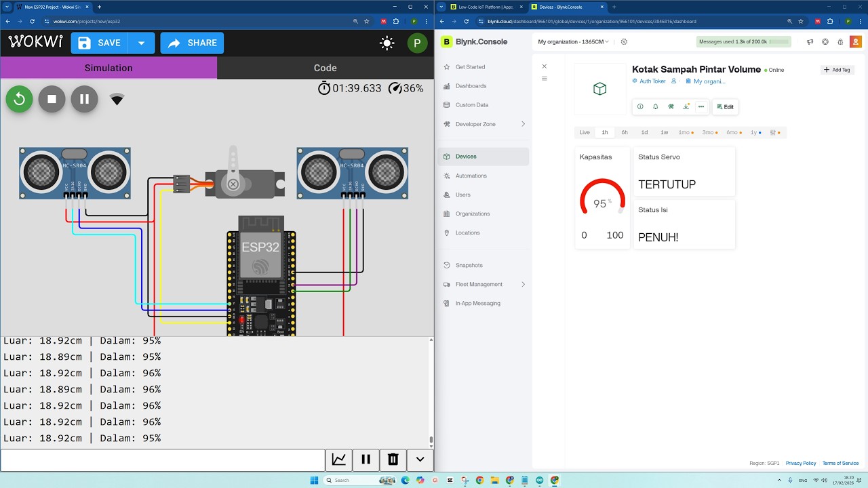The width and height of the screenshot is (868, 488).
Task: Open the device more actions ellipsis
Action: 701,106
